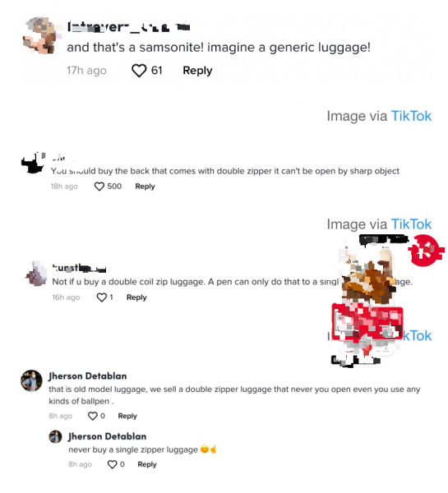Open the avatar beside the samsonite comment
This screenshot has width=448, height=493.
tap(40, 35)
